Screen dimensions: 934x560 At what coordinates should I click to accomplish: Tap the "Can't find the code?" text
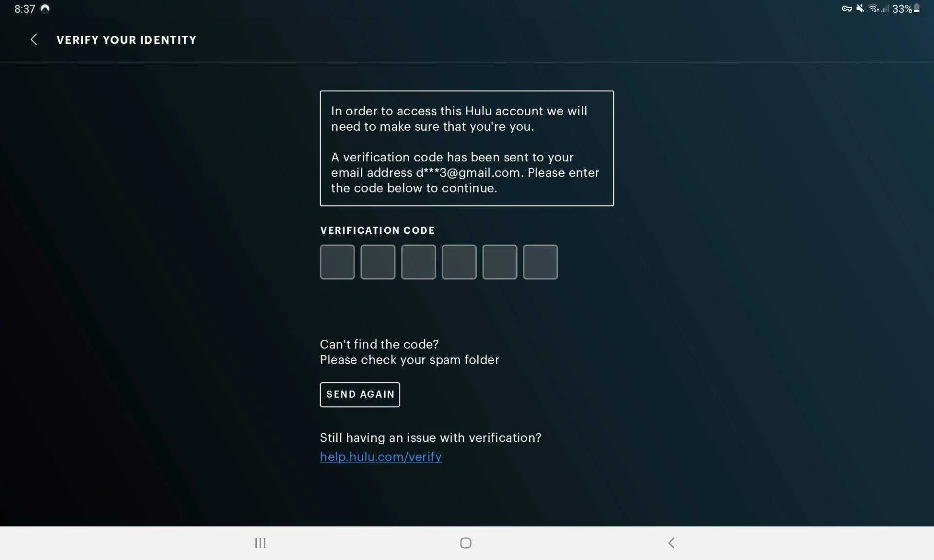tap(379, 344)
